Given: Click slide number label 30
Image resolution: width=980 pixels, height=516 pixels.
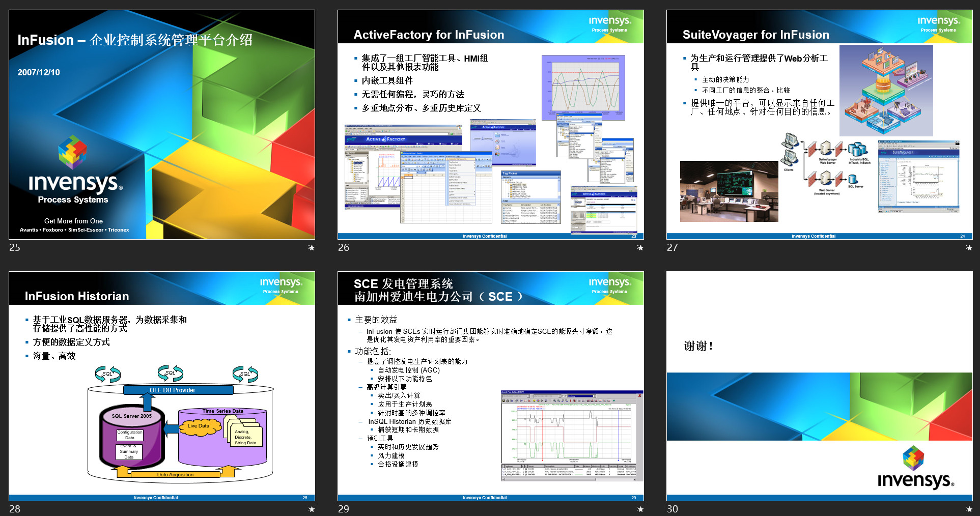Looking at the screenshot, I should pos(673,509).
